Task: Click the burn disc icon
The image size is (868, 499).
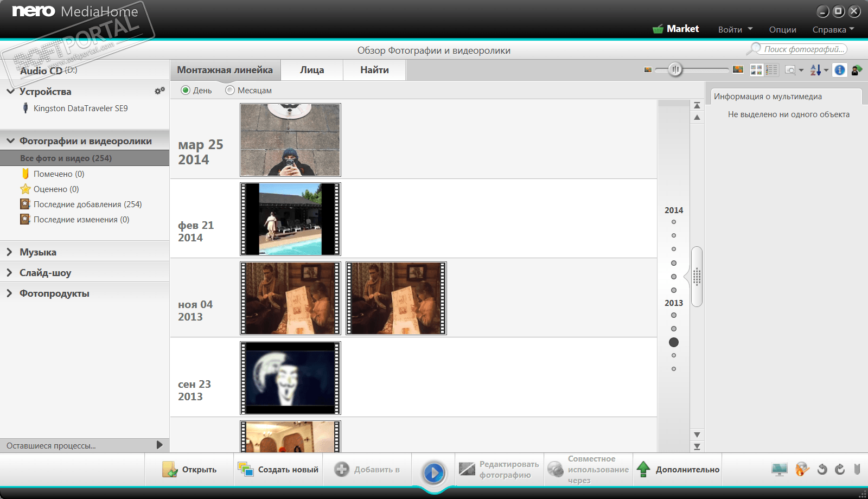Action: (x=802, y=470)
